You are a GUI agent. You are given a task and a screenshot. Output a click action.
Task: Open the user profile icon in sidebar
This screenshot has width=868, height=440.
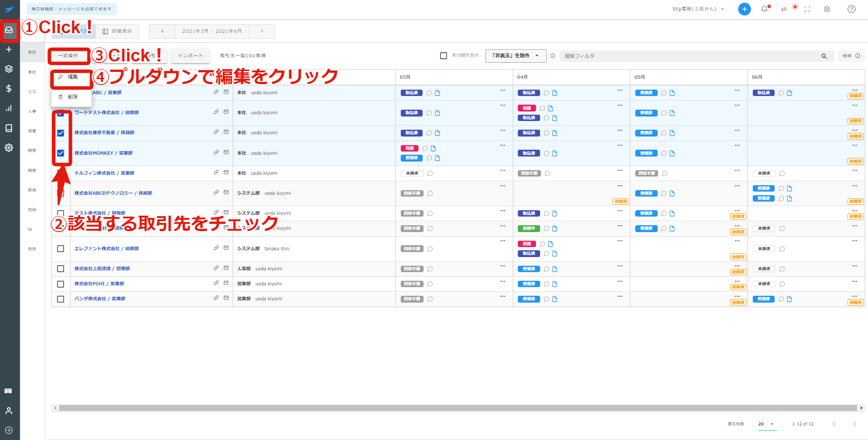[x=9, y=410]
